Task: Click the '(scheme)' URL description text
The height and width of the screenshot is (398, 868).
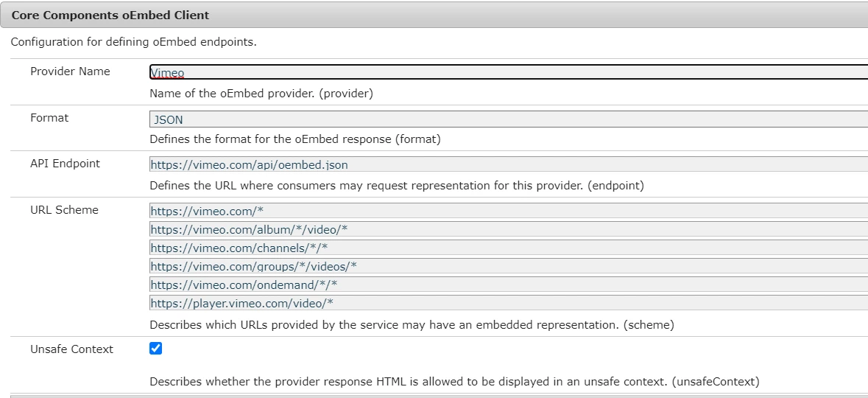Action: pos(412,325)
